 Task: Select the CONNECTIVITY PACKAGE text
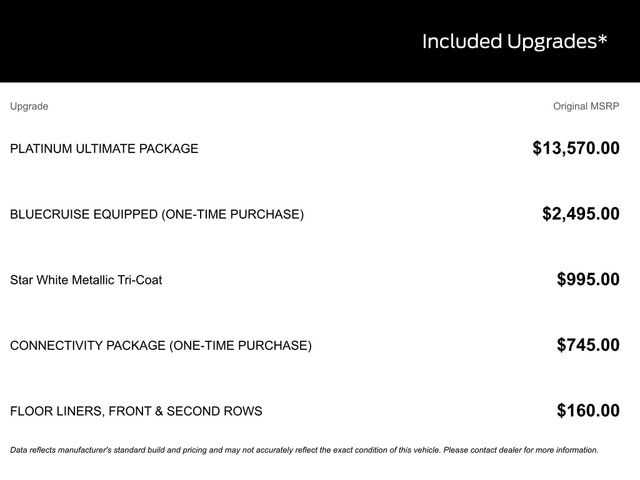pos(87,346)
